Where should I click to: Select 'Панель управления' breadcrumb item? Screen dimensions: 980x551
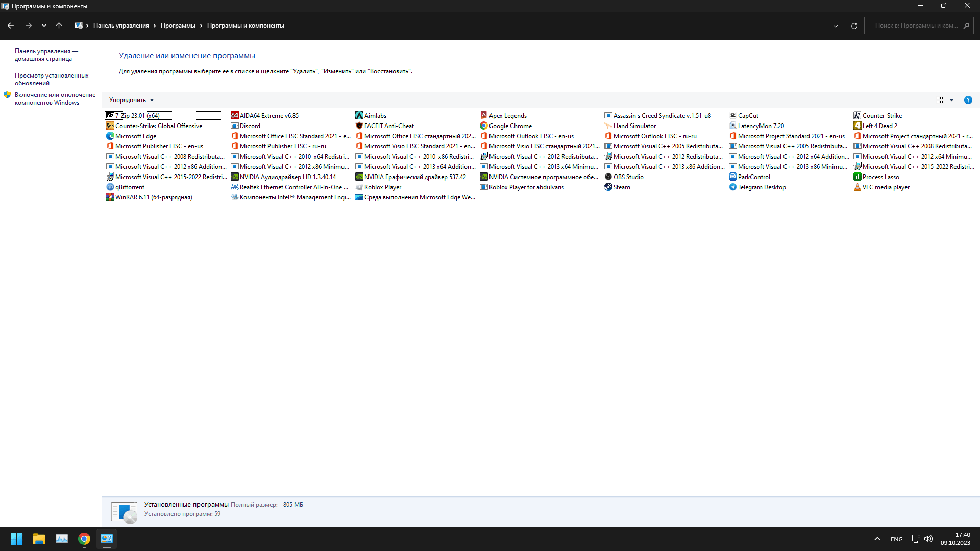(x=121, y=26)
